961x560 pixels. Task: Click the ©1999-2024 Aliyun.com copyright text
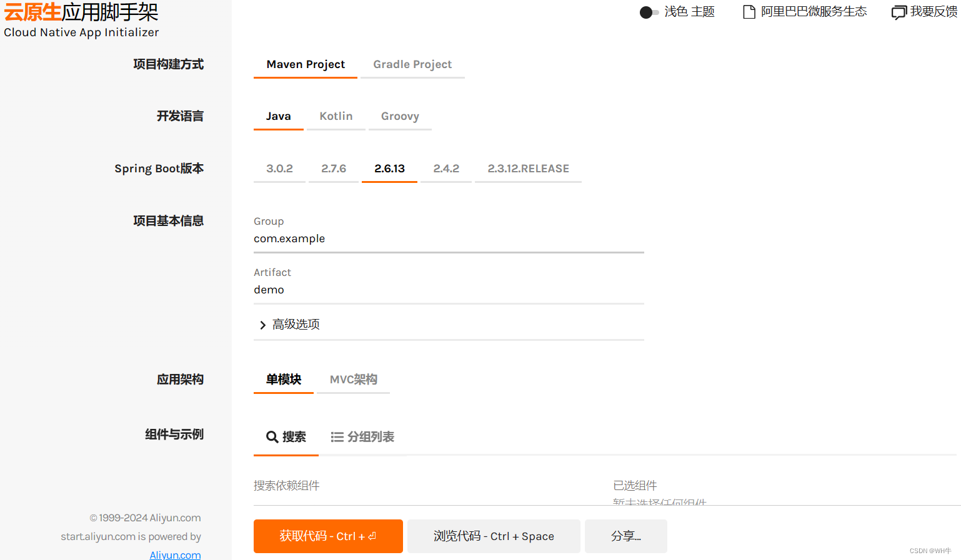point(145,518)
